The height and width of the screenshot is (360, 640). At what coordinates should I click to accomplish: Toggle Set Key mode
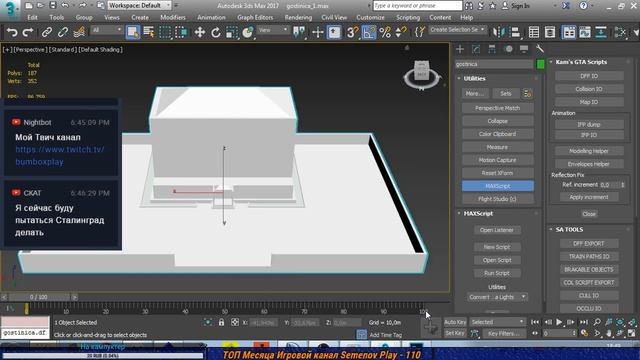click(455, 333)
